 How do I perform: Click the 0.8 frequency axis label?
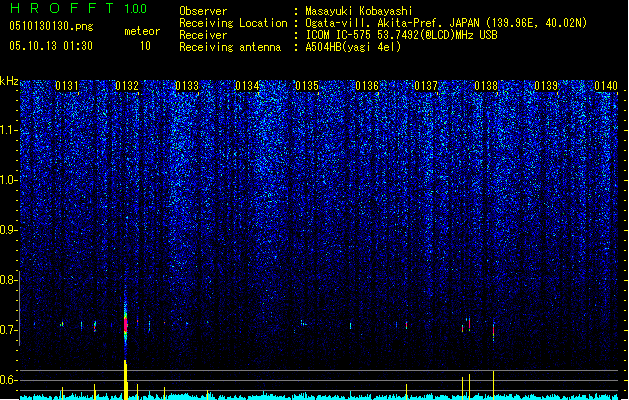(8, 280)
